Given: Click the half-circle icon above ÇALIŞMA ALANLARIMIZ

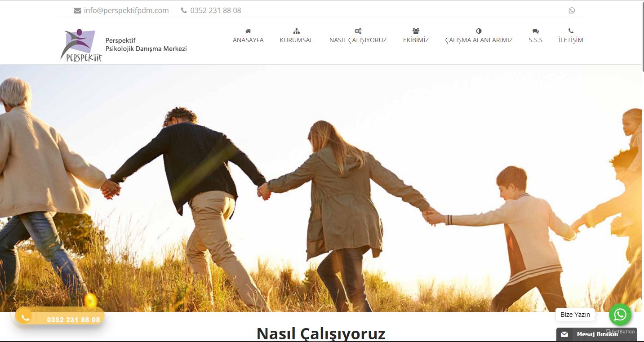Looking at the screenshot, I should click(479, 31).
